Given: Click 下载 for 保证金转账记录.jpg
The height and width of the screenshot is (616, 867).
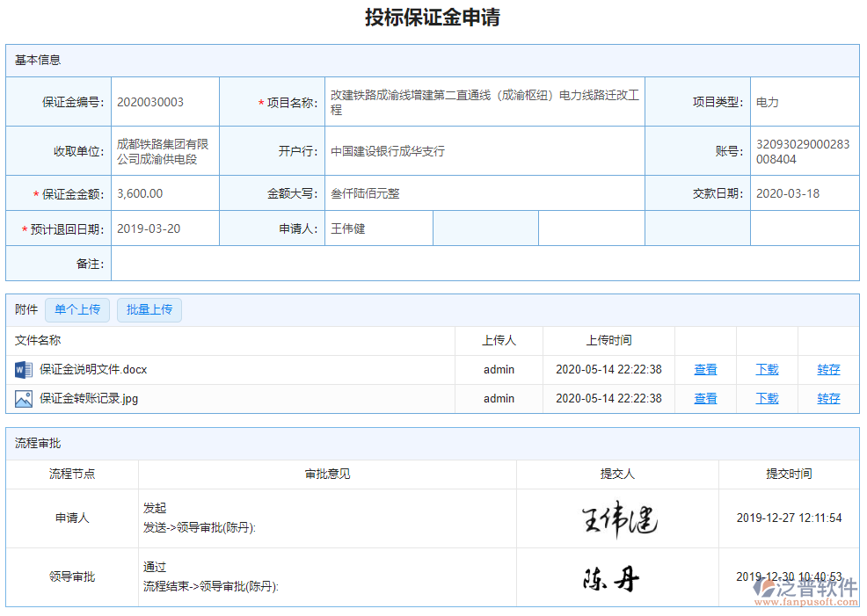Looking at the screenshot, I should click(766, 398).
